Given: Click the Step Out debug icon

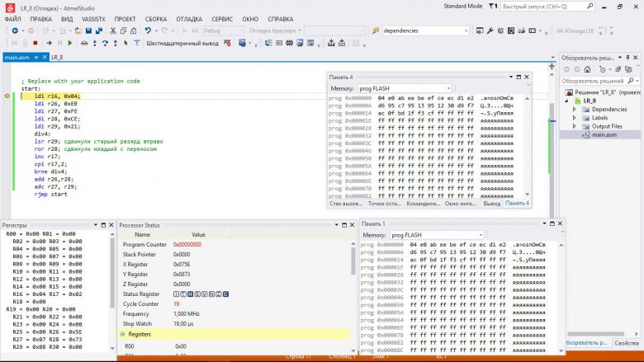Looking at the screenshot, I should [x=116, y=43].
